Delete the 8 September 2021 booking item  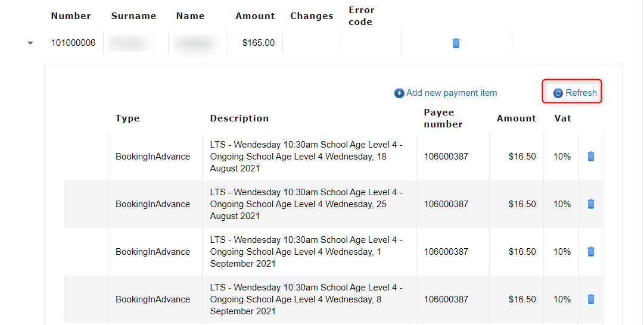[x=590, y=299]
